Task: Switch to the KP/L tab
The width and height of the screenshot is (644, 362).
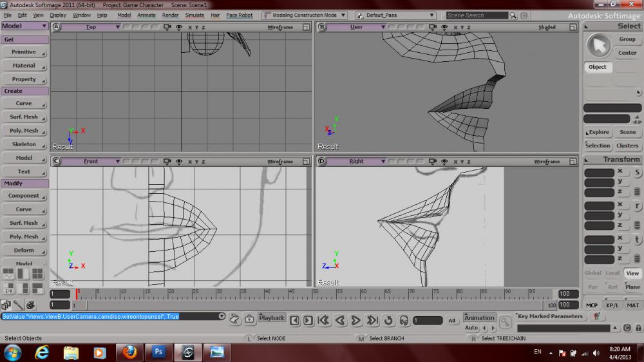Action: pos(612,305)
